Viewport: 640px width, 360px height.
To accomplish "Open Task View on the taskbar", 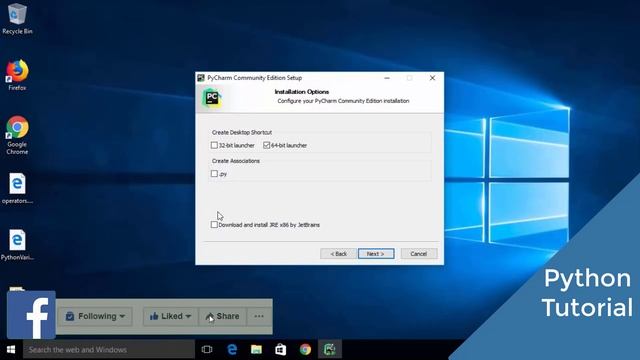I will coord(207,349).
